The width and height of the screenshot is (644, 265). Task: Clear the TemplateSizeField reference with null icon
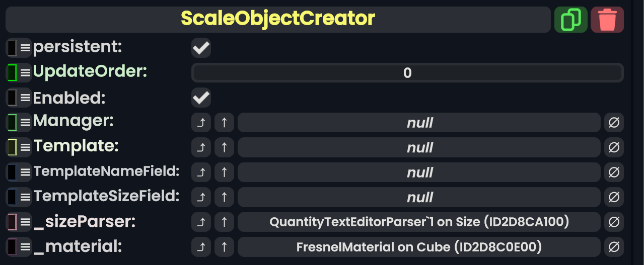(614, 197)
